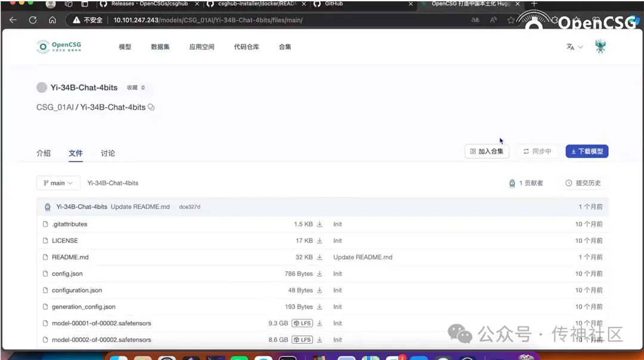Reload the current page
This screenshot has height=360, width=644.
coord(32,19)
